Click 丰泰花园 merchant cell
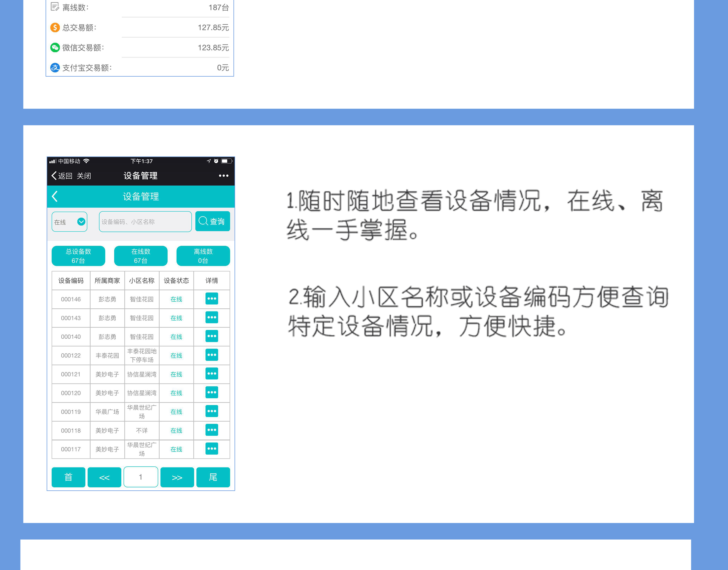728x570 pixels. coord(107,356)
